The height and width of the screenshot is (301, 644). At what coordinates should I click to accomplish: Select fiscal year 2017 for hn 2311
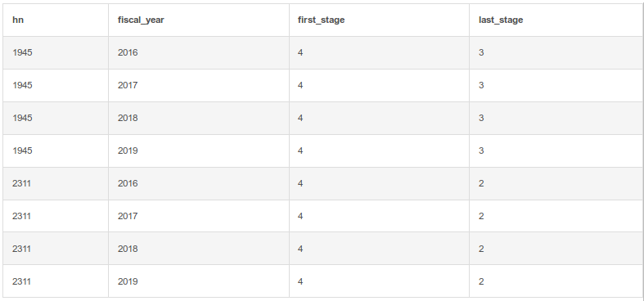pos(128,216)
